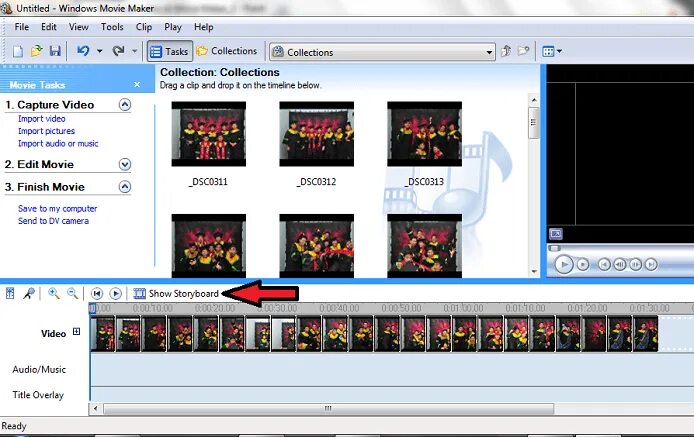Collapse the Finish Movie section
The width and height of the screenshot is (694, 437).
[125, 187]
